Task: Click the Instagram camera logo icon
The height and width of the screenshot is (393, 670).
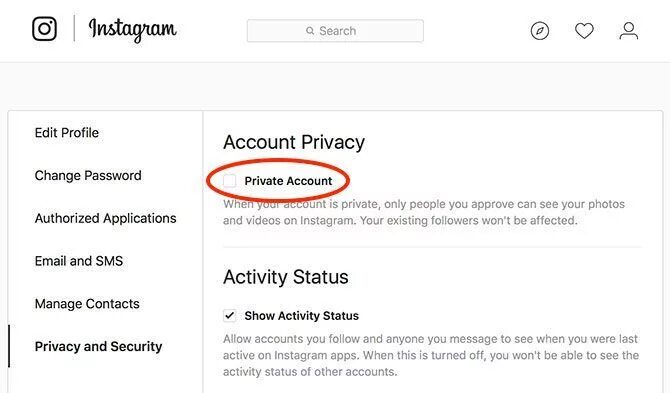Action: 44,29
